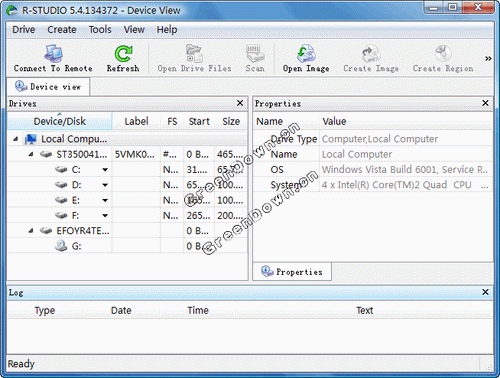Click the Log Date column header
500x378 pixels.
coord(121,310)
